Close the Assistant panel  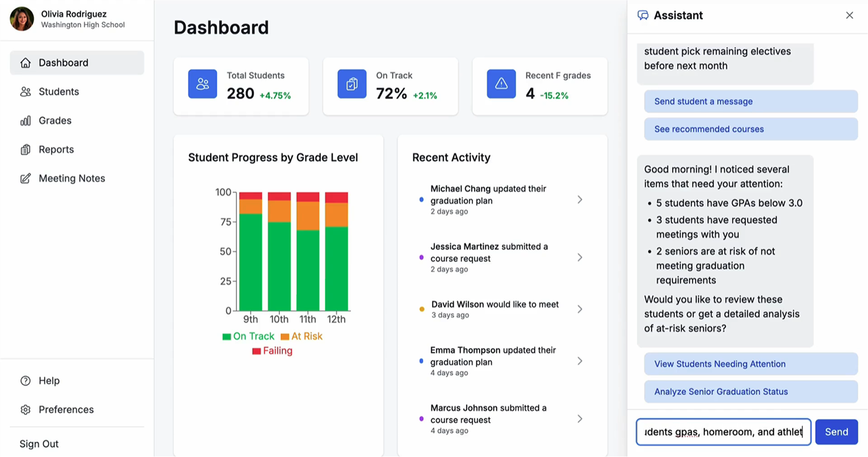tap(849, 15)
